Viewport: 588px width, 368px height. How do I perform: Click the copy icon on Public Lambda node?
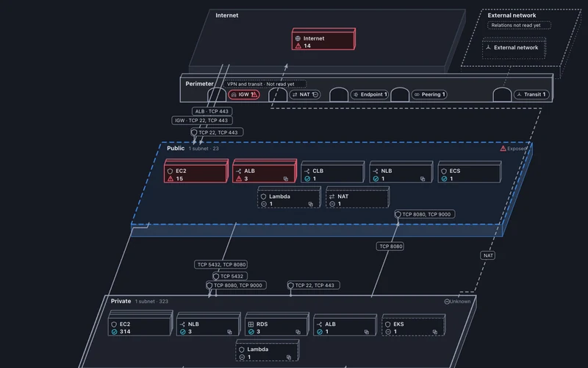[x=310, y=205]
